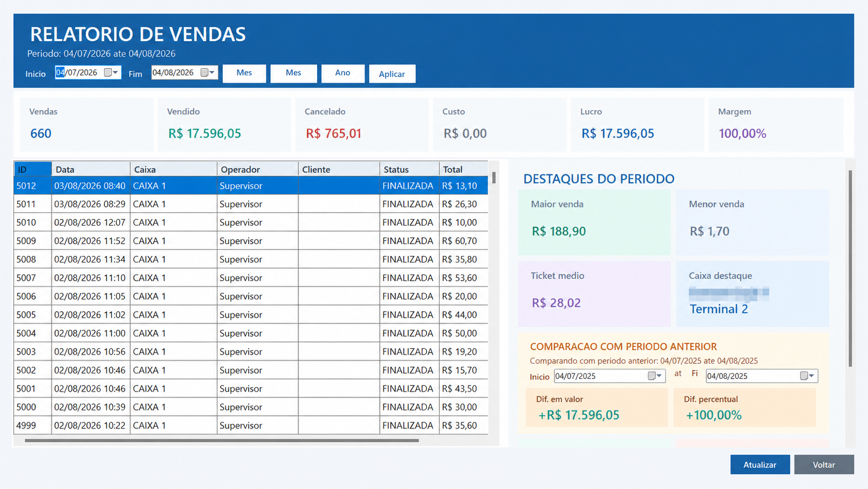Refresh the report with Atualizar
This screenshot has height=489, width=868.
760,465
